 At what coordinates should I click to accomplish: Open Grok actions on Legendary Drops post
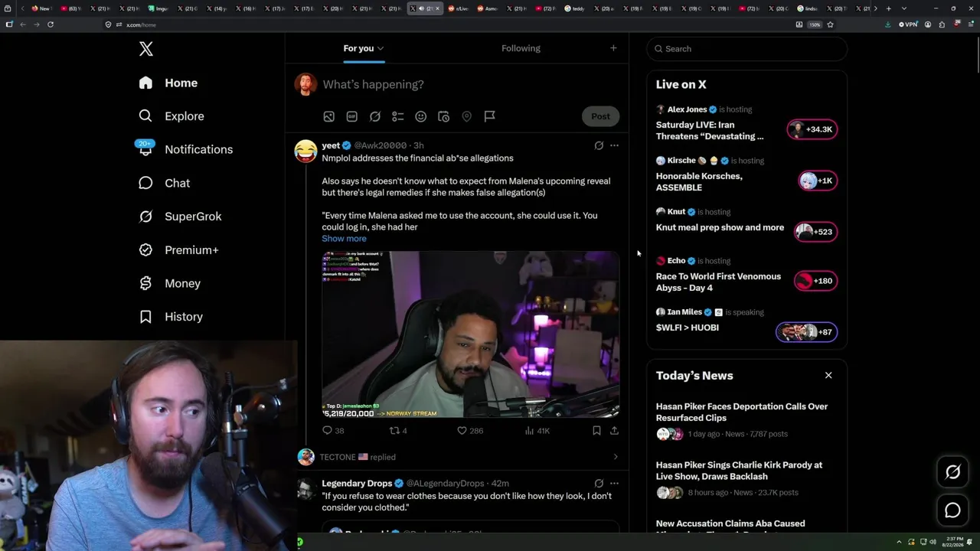coord(599,484)
